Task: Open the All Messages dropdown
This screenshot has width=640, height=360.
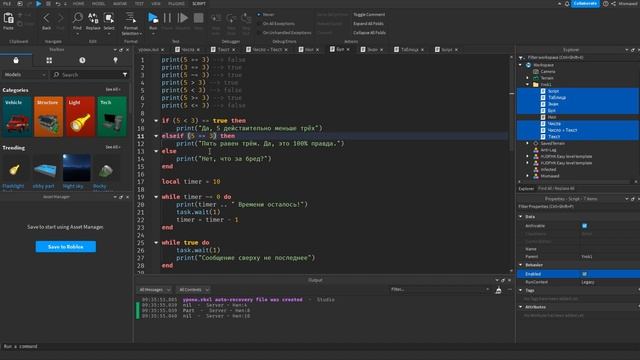Action: click(154, 290)
